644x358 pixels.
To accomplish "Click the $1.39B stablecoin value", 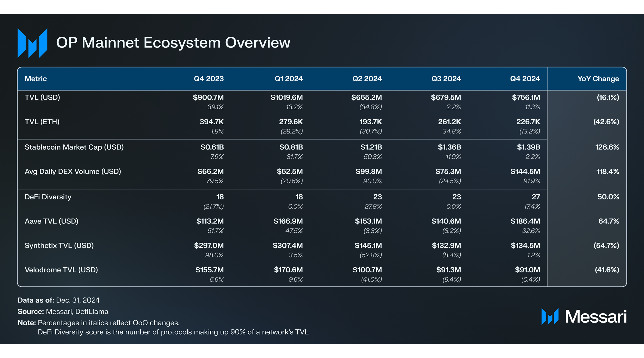I will click(x=529, y=147).
